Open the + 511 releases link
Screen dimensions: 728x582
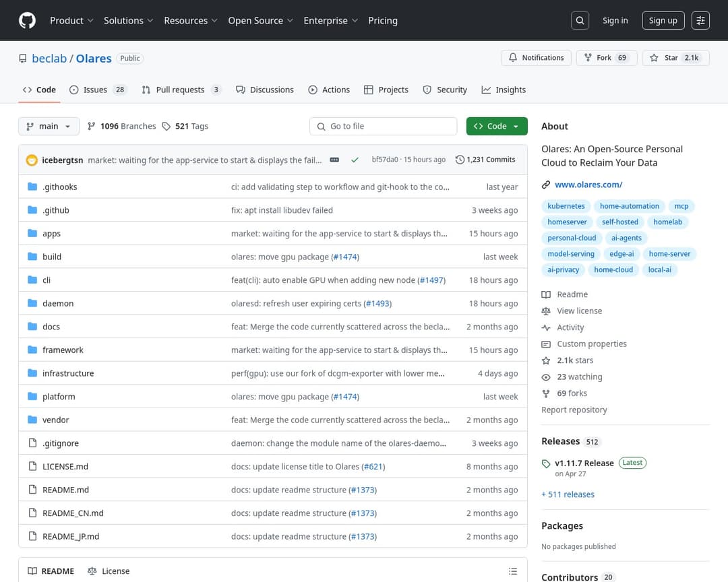click(568, 494)
